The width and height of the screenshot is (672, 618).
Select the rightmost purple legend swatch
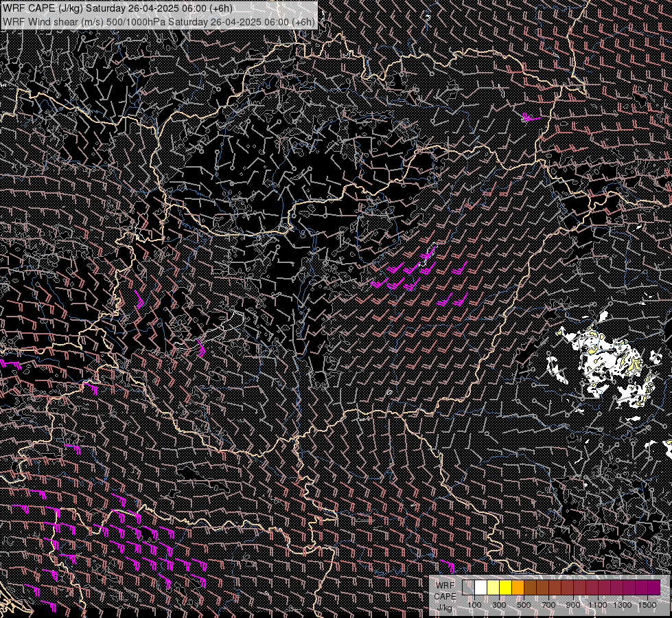point(654,587)
